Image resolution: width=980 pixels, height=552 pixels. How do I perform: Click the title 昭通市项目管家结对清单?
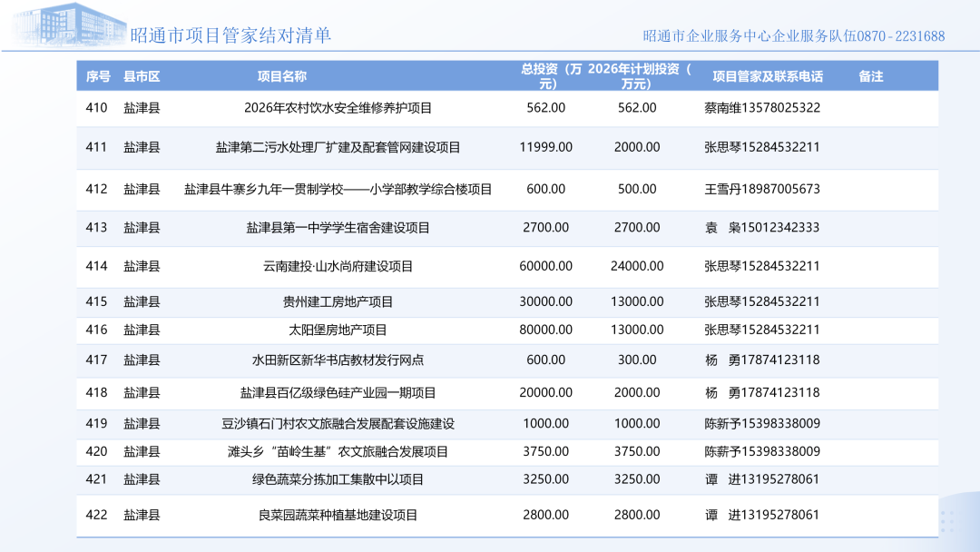click(x=230, y=35)
